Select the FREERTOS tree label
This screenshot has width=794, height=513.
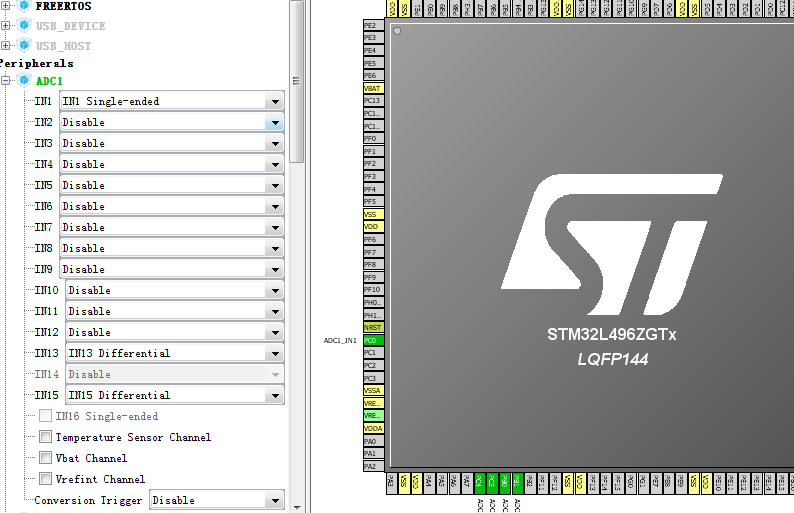point(63,6)
